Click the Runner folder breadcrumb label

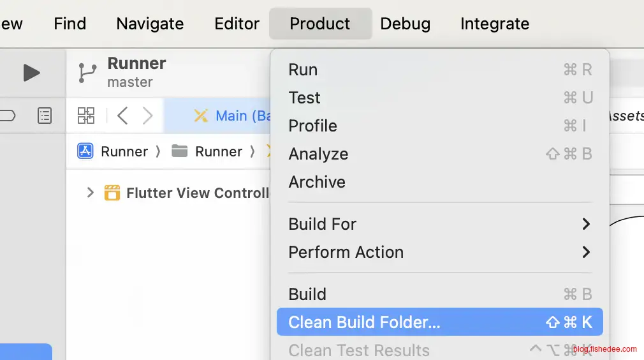(x=219, y=151)
